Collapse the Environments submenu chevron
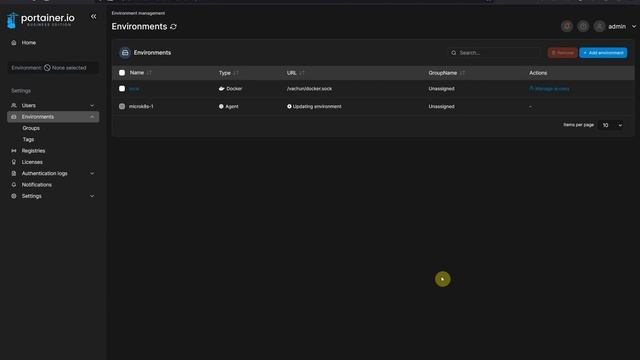The width and height of the screenshot is (640, 360). coord(92,117)
